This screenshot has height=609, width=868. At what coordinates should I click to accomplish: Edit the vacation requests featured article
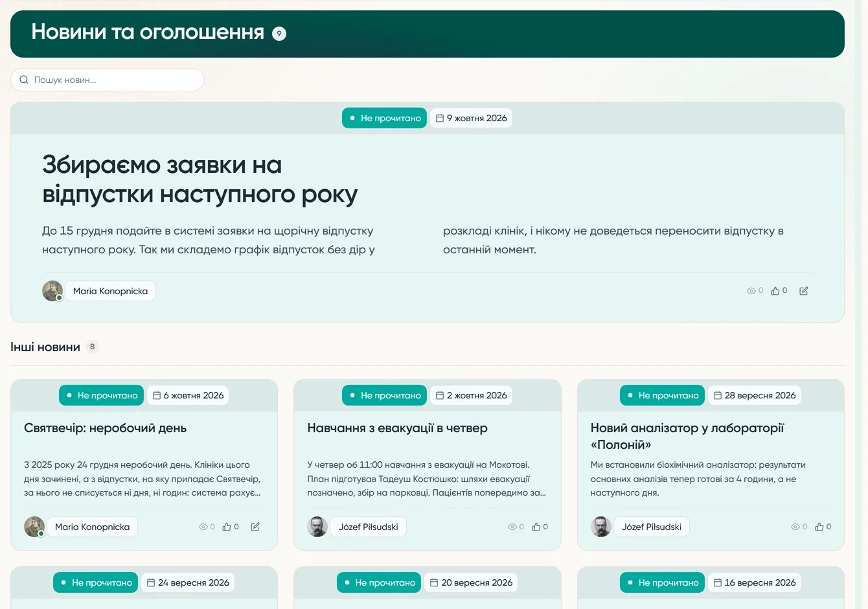[804, 291]
